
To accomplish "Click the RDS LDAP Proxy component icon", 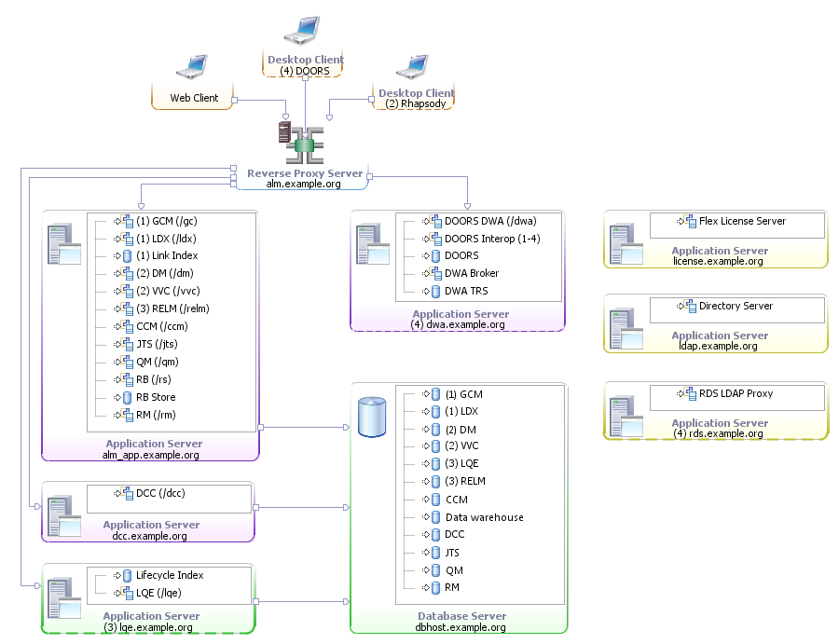I will pyautogui.click(x=690, y=393).
